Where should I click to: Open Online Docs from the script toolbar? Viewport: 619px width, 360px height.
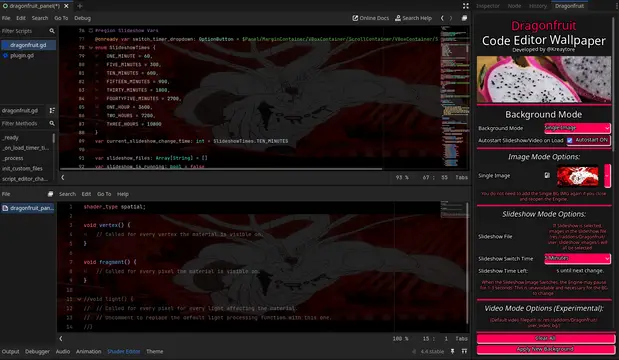pos(371,18)
